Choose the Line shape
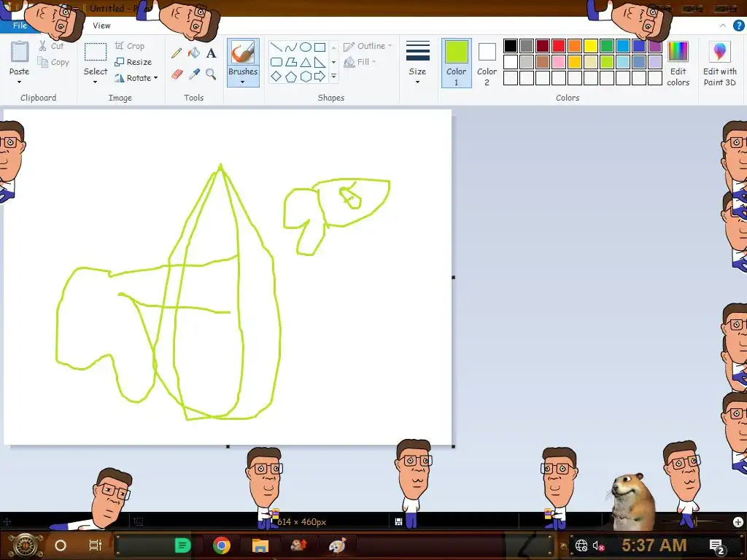This screenshot has height=560, width=747. click(x=276, y=47)
